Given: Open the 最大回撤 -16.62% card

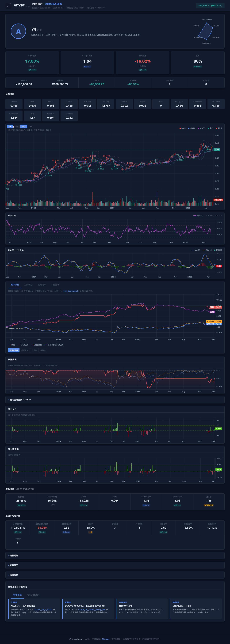Looking at the screenshot, I should point(142,63).
